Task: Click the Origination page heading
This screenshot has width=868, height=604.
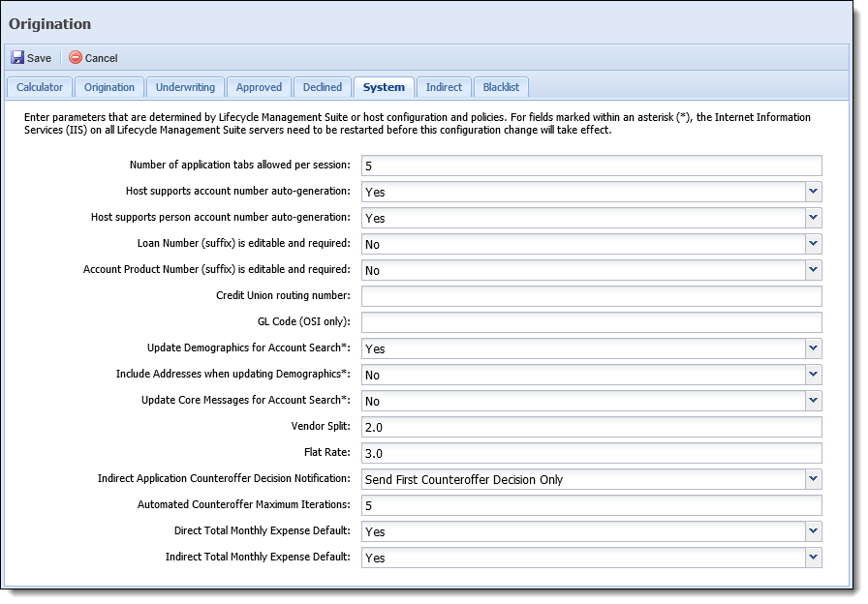Action: click(x=49, y=24)
